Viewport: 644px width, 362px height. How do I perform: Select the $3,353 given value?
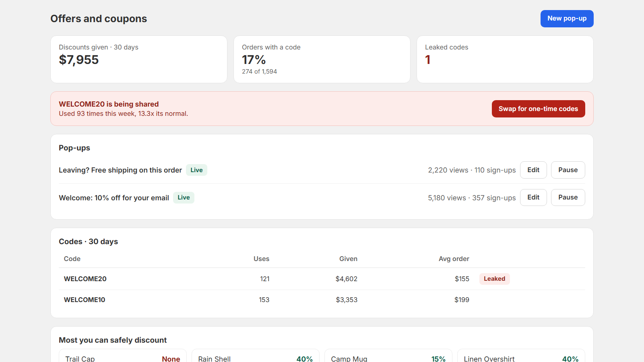pyautogui.click(x=347, y=300)
